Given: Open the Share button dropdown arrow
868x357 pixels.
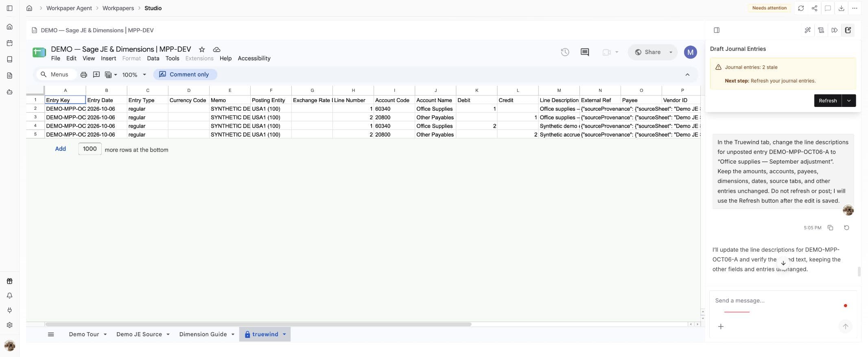Looking at the screenshot, I should click(x=671, y=52).
